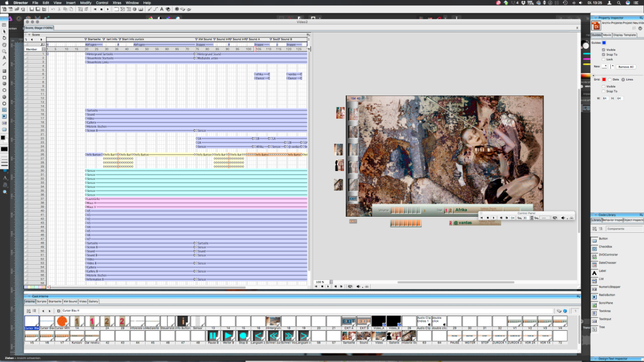Open the Xtras menu
This screenshot has height=362, width=644.
(x=116, y=3)
